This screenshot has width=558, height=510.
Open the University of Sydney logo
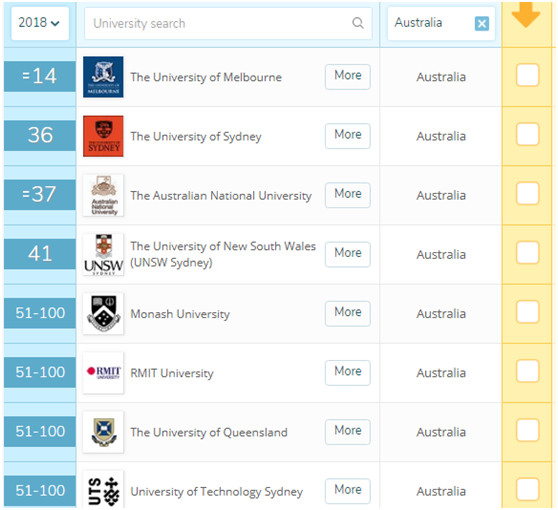[103, 136]
